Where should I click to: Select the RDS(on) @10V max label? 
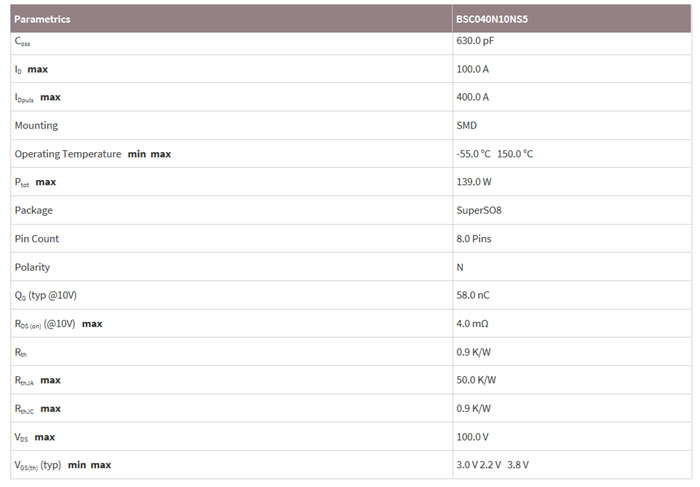click(58, 323)
